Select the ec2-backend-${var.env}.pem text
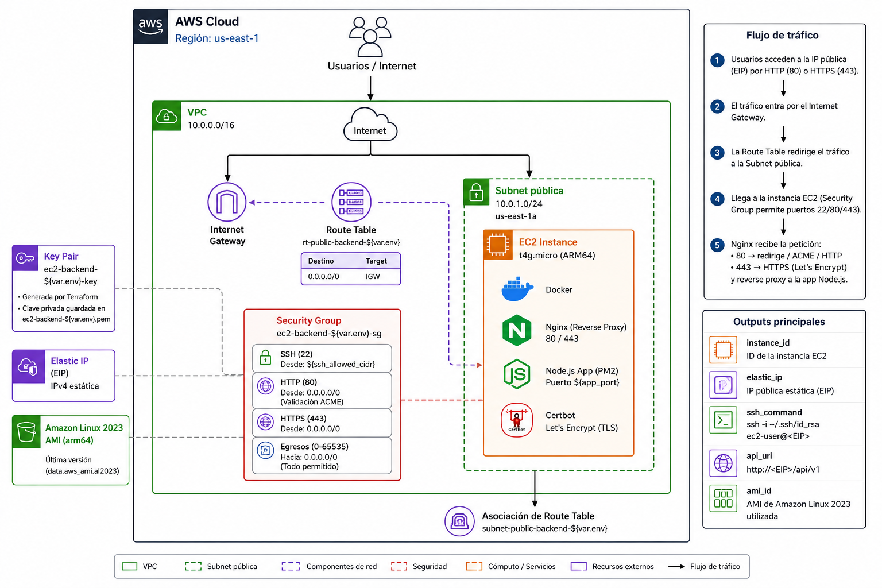Screen dimensions: 882x588 [x=67, y=319]
